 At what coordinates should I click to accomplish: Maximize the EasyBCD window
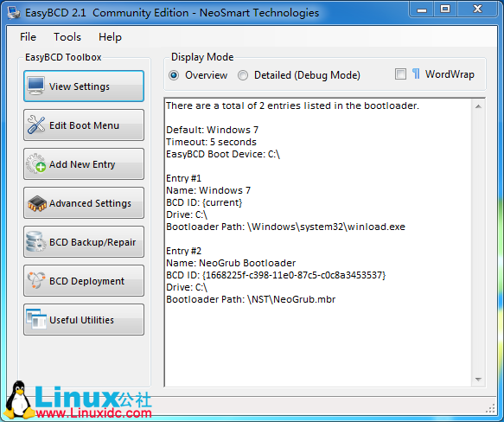coord(445,9)
